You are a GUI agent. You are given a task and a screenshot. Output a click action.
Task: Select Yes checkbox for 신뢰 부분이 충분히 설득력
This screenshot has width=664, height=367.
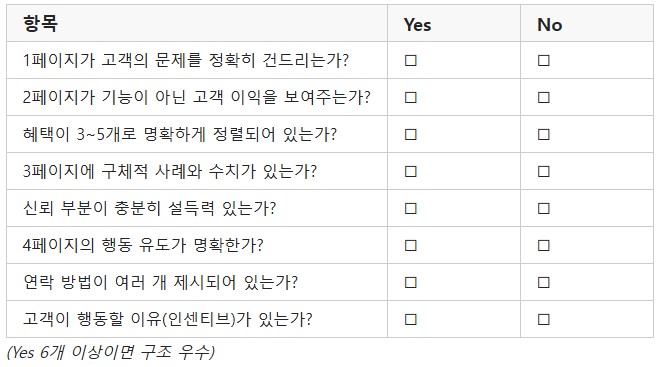410,208
